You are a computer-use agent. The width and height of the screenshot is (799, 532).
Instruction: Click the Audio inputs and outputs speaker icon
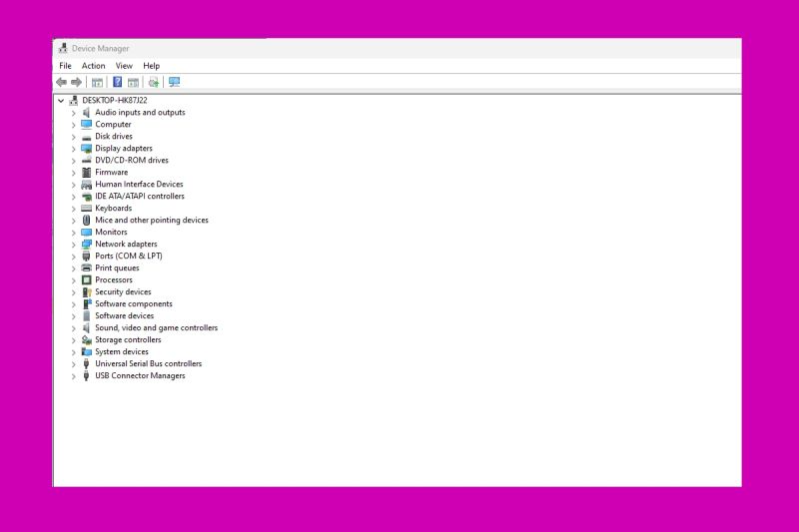coord(87,113)
